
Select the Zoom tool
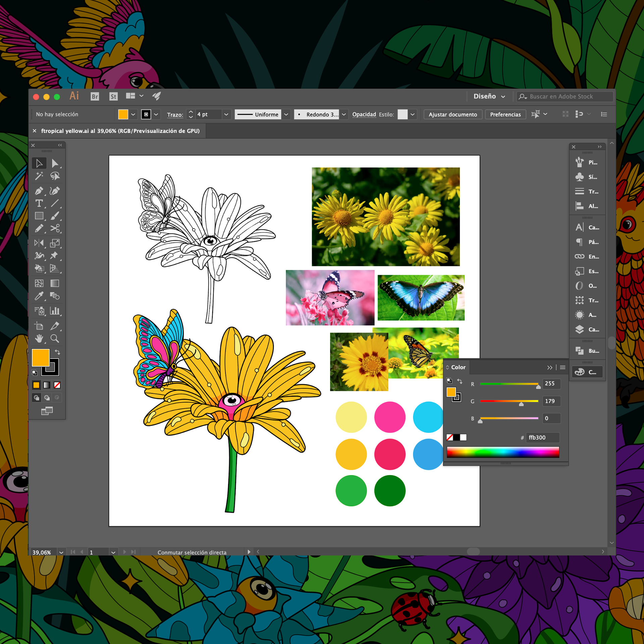(x=55, y=338)
